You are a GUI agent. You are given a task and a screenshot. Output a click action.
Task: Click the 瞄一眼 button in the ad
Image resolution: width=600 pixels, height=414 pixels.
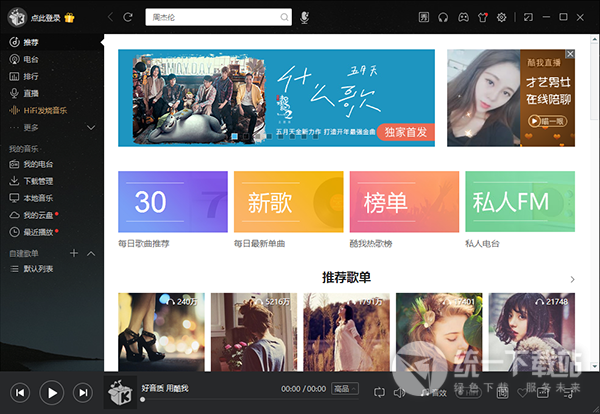548,121
